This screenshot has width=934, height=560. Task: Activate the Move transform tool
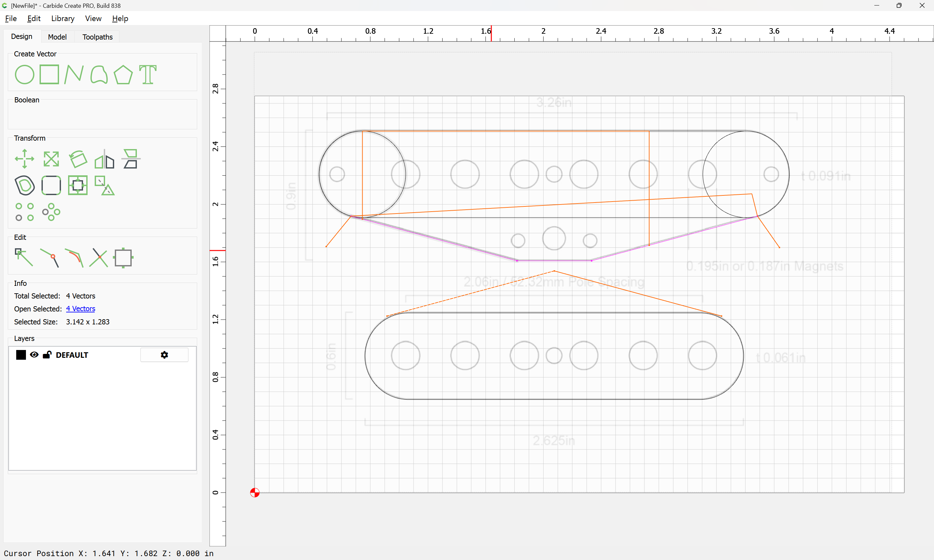click(25, 159)
